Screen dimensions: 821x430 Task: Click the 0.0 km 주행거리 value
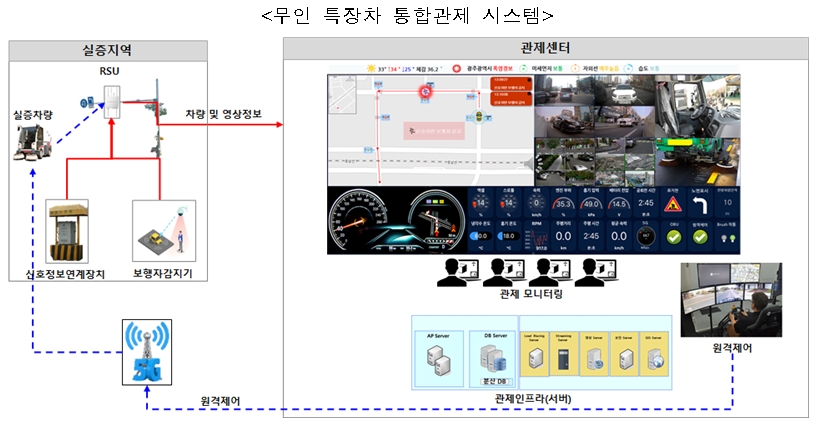point(563,236)
